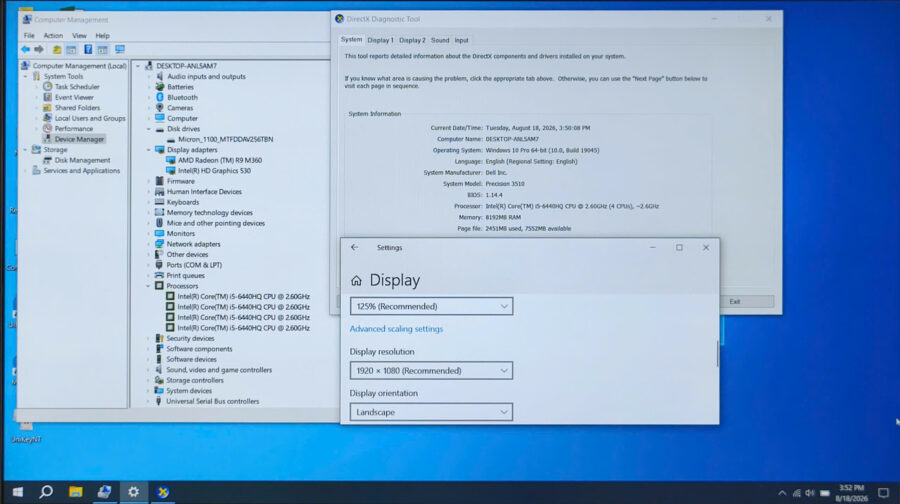
Task: Show hidden system tray icons chevron
Action: (782, 493)
